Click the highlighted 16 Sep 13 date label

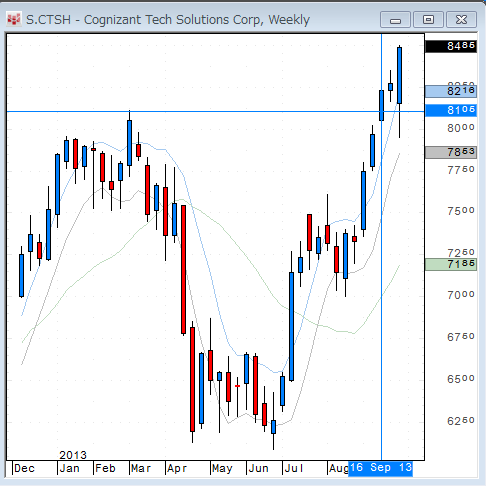click(x=380, y=468)
